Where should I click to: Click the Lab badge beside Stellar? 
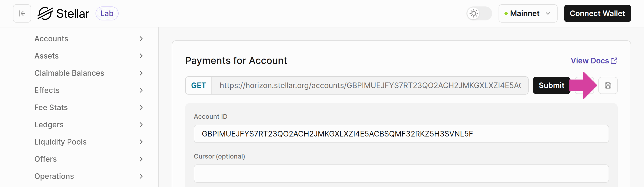click(107, 13)
